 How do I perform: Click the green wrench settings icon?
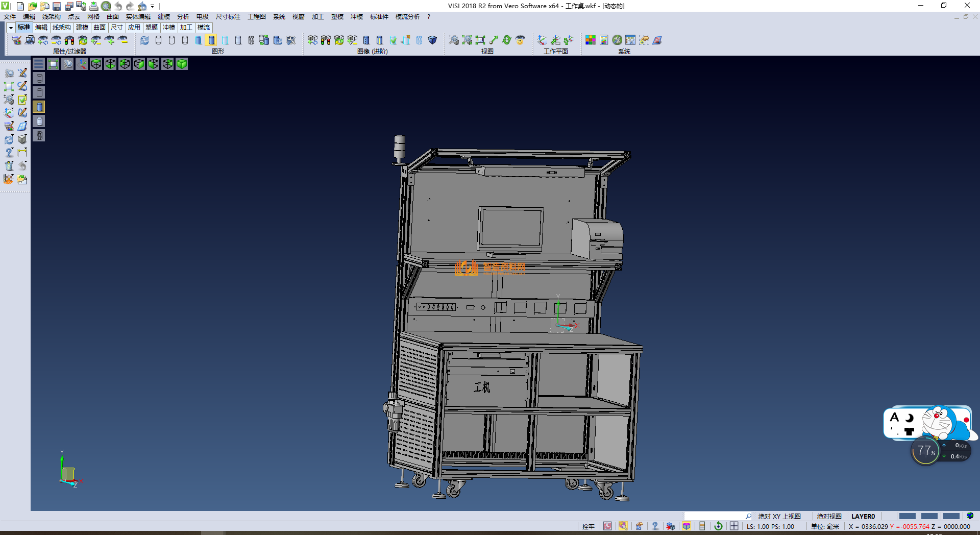(x=617, y=40)
